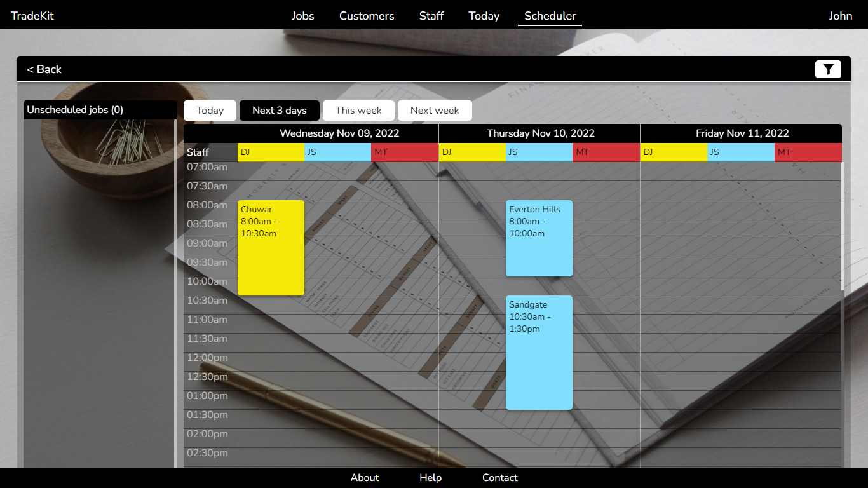The height and width of the screenshot is (488, 868).
Task: Open the Sandgate 10:30am job card
Action: (539, 353)
